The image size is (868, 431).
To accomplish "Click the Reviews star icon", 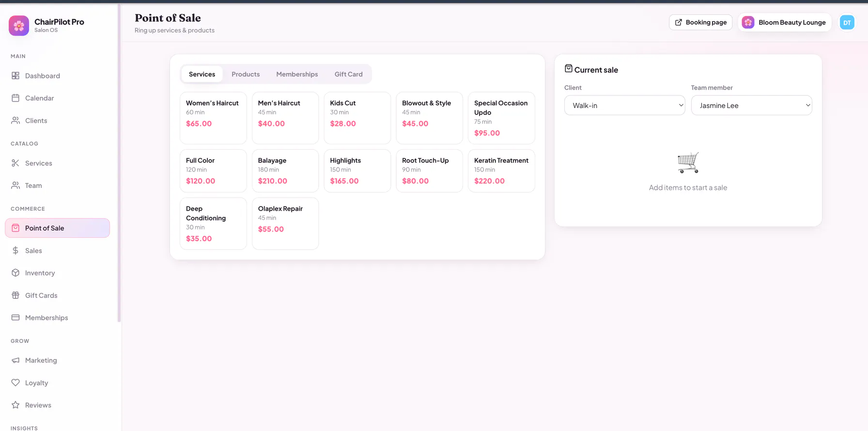I will point(15,405).
